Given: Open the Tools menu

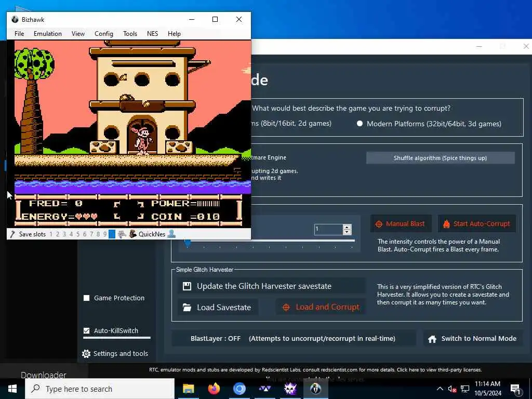Looking at the screenshot, I should 130,34.
